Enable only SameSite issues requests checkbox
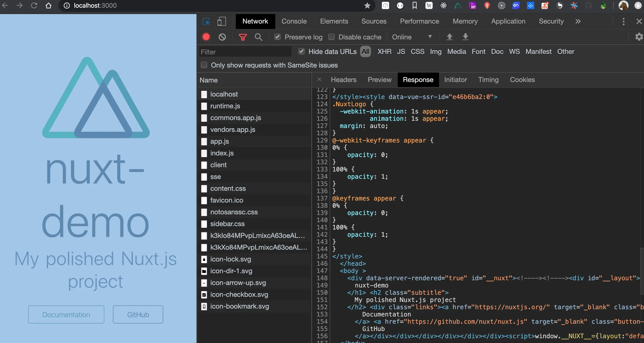This screenshot has height=343, width=644. [204, 65]
